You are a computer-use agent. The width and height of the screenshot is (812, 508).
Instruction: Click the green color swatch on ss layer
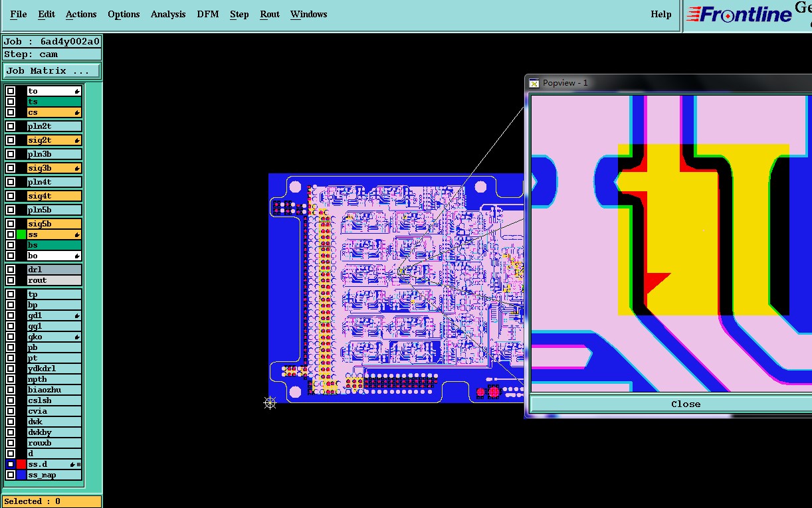[x=21, y=234]
